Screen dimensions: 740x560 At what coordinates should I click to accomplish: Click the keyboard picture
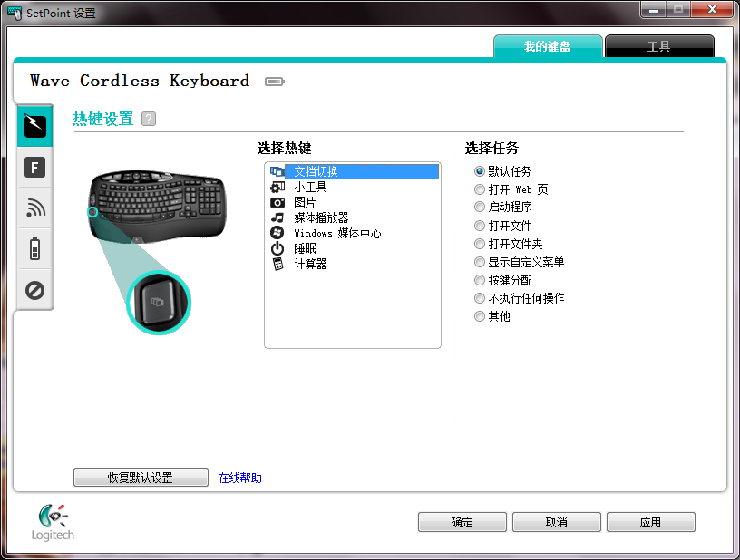157,206
